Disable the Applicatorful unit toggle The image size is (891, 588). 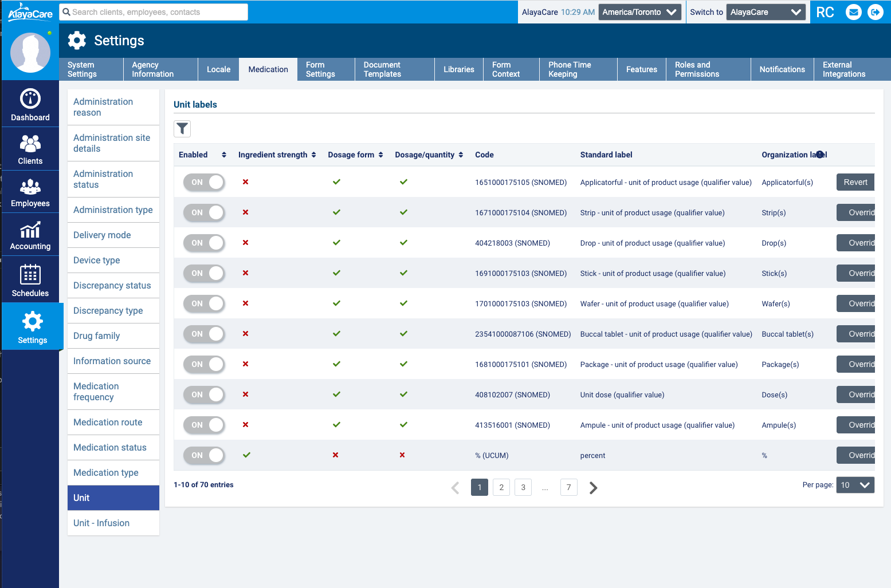pos(205,182)
